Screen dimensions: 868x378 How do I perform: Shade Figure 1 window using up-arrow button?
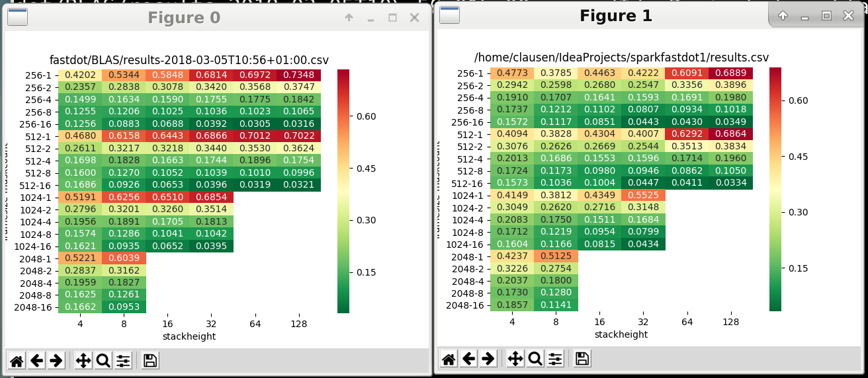783,16
